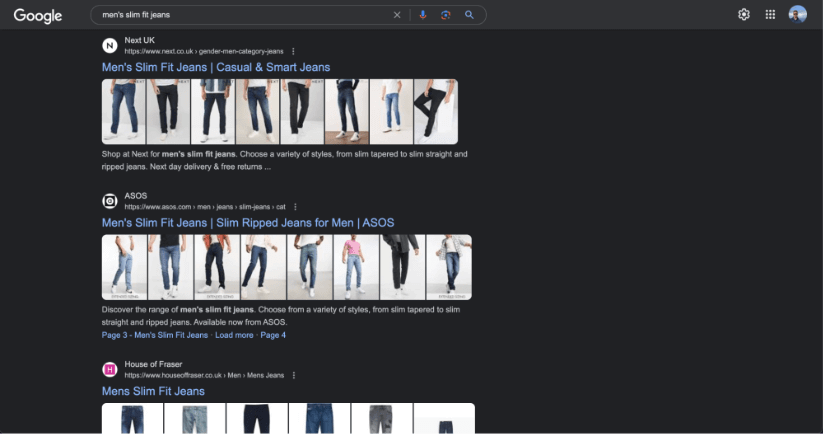Open Page 3 - Men's Slim Fit Jeans sitelink

(x=155, y=335)
